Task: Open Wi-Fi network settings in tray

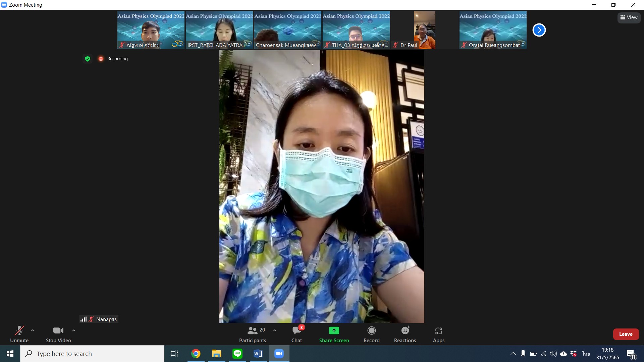Action: point(543,354)
